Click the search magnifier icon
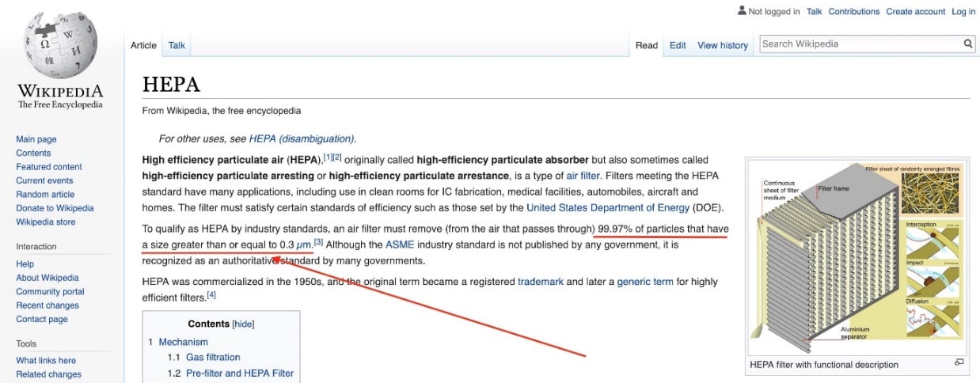 968,44
